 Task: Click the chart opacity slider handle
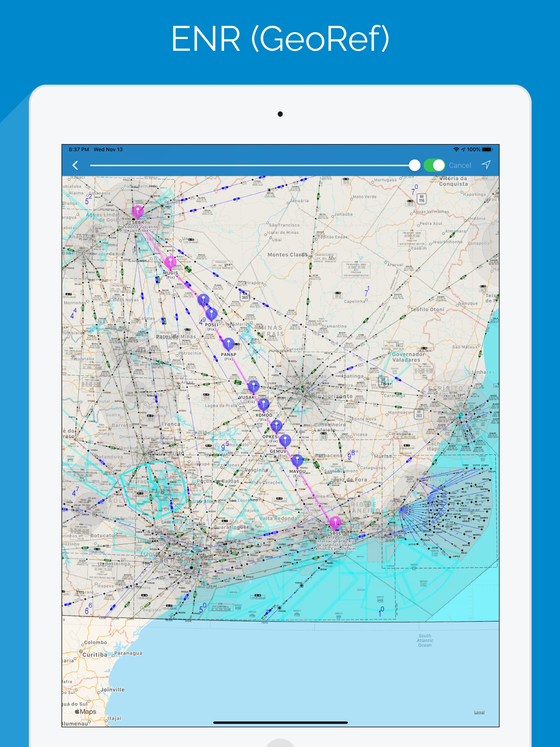click(415, 165)
